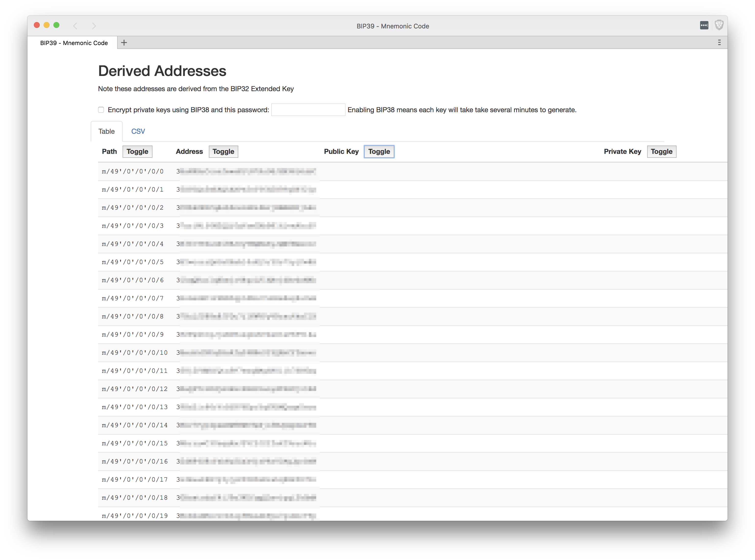Select the BIP39 - Mnemonic Code browser tab
The width and height of the screenshot is (755, 560).
point(74,43)
